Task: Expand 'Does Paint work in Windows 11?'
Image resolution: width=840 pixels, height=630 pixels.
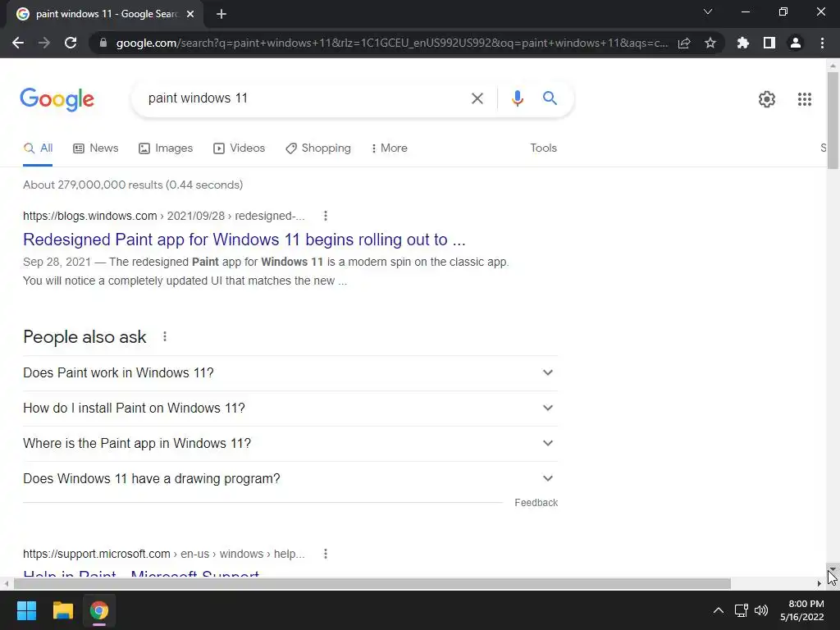Action: [290, 373]
